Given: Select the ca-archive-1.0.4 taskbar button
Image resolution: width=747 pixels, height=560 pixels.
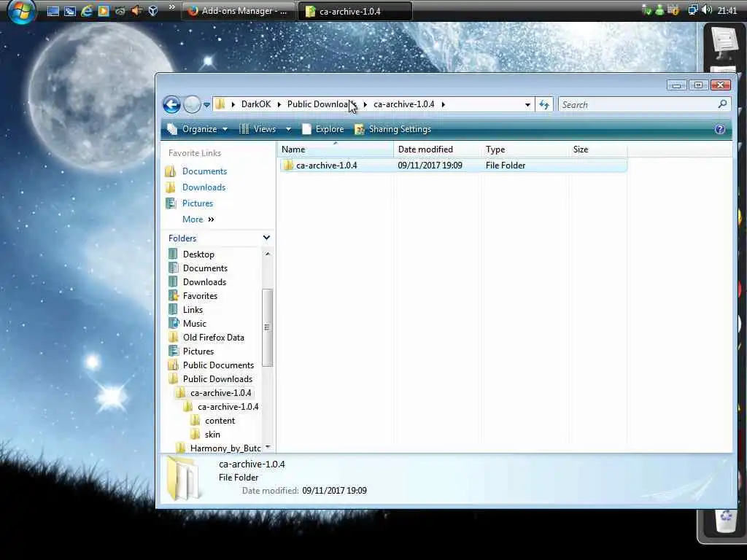Looking at the screenshot, I should pyautogui.click(x=355, y=11).
